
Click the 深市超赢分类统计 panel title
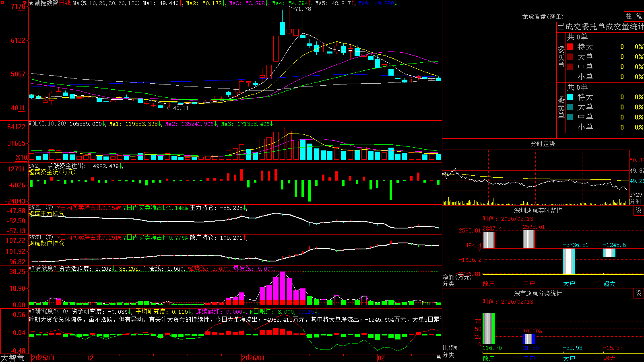(x=538, y=293)
